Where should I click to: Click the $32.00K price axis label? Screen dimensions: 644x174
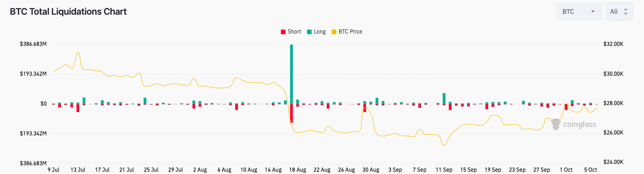tap(614, 45)
